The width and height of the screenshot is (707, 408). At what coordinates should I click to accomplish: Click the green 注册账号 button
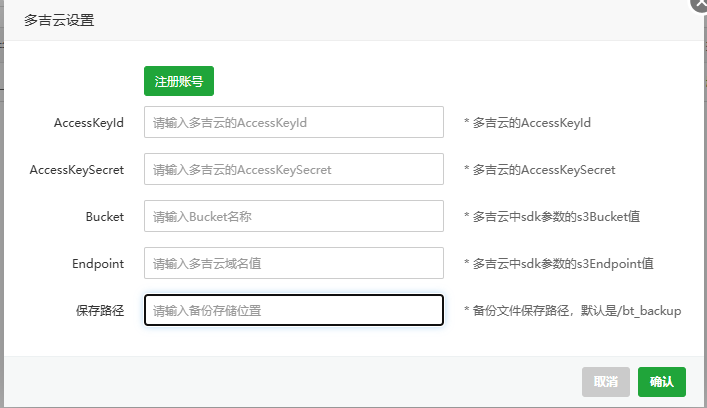[179, 81]
